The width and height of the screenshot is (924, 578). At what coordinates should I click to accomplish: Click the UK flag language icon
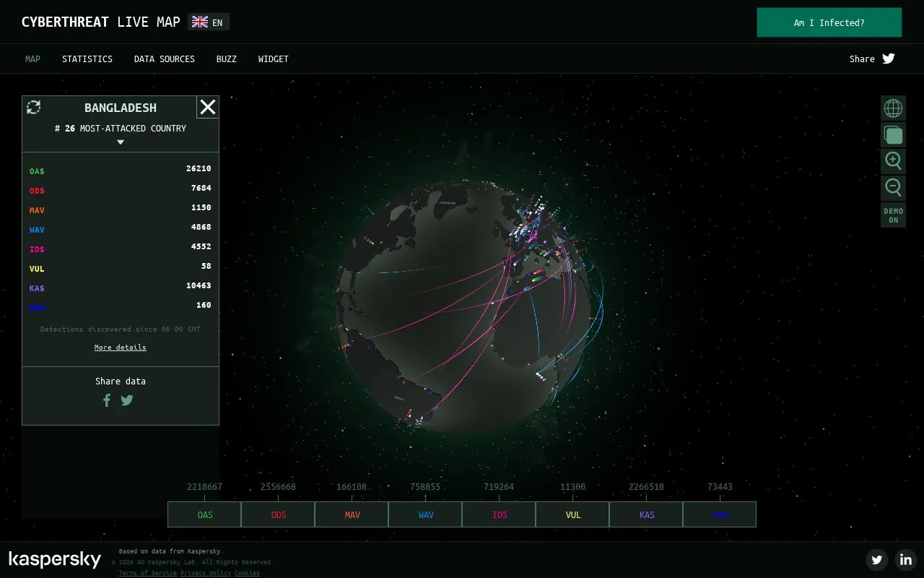point(200,22)
